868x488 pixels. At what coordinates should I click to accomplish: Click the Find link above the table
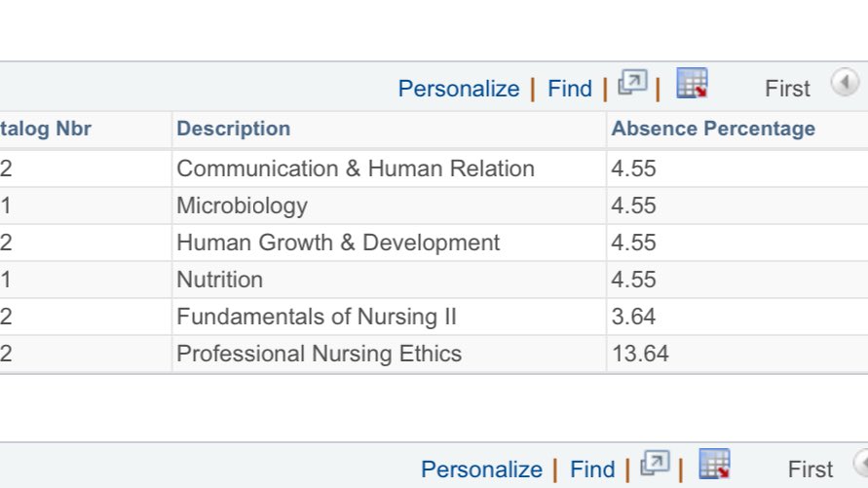pos(570,89)
